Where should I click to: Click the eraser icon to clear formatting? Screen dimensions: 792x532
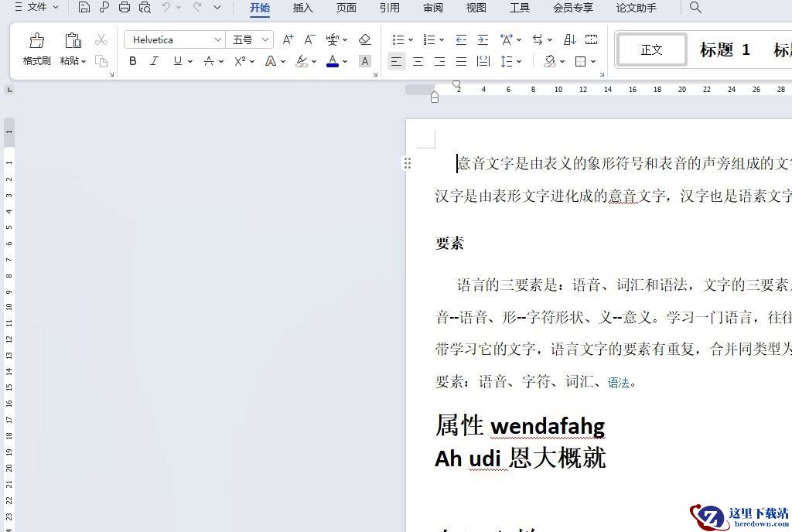click(365, 39)
